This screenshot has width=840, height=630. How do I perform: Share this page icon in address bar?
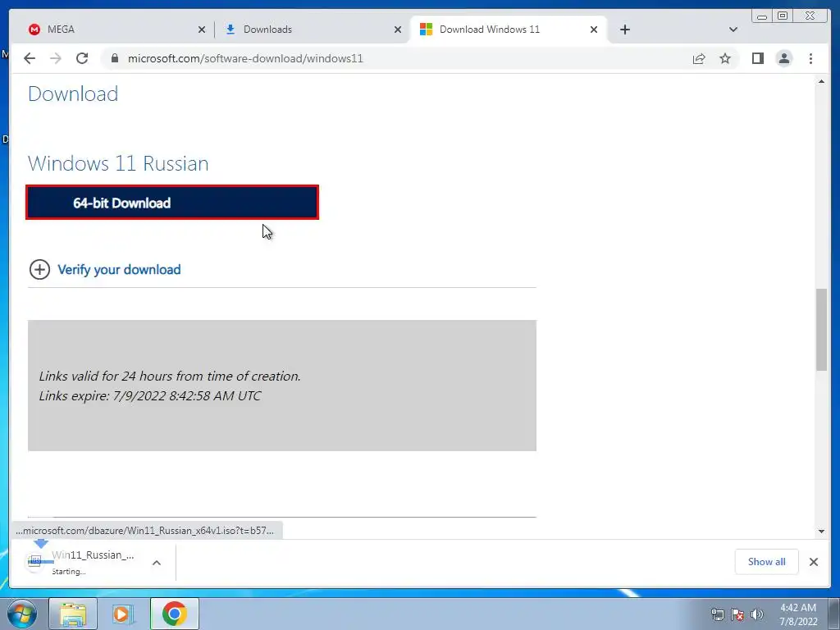tap(699, 58)
